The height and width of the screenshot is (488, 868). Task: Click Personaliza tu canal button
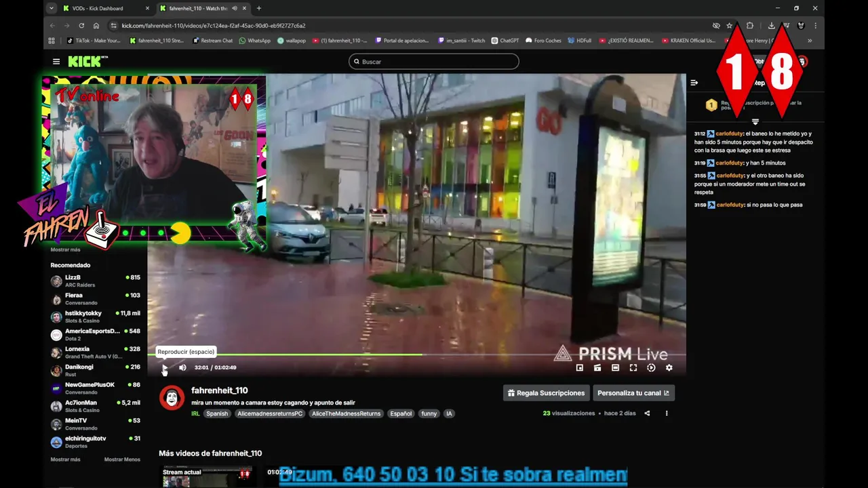(633, 393)
